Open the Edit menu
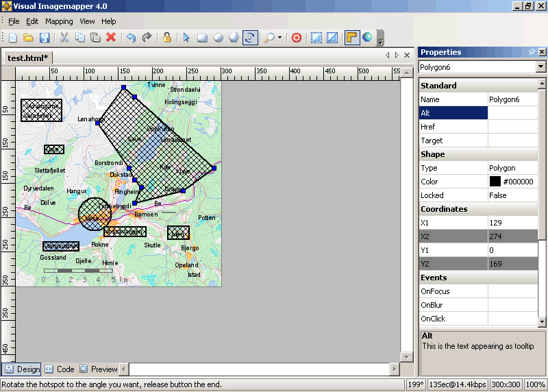 point(32,21)
